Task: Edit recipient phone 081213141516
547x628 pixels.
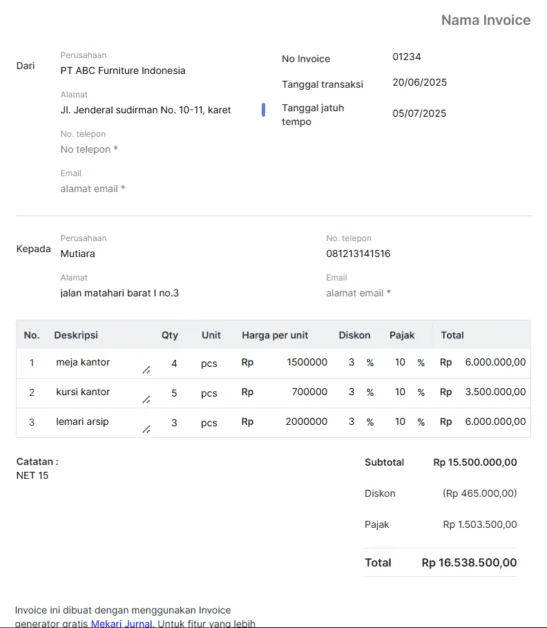Action: pyautogui.click(x=358, y=254)
